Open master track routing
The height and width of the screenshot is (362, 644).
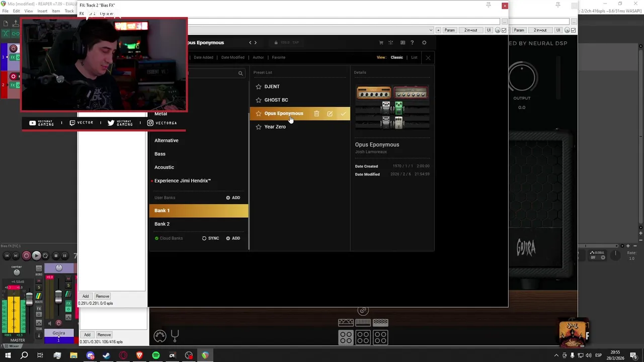(x=39, y=296)
